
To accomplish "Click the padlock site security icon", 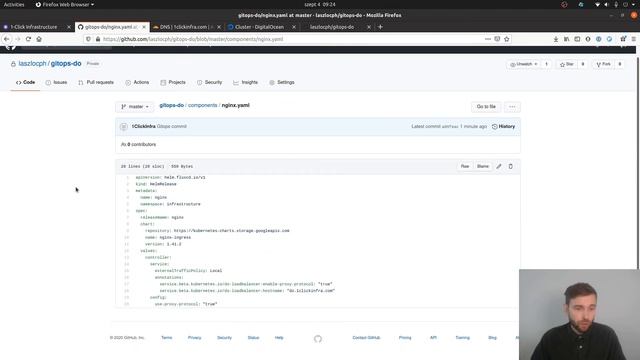I will click(x=98, y=39).
